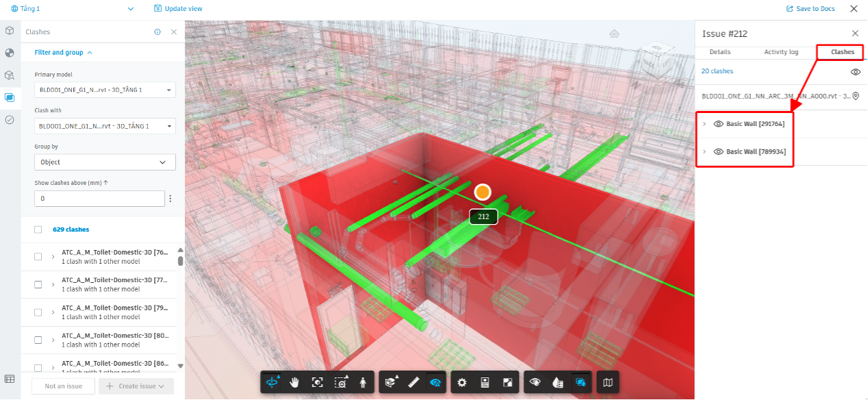The height and width of the screenshot is (400, 868).
Task: Open the Group by Object dropdown
Action: tap(105, 162)
